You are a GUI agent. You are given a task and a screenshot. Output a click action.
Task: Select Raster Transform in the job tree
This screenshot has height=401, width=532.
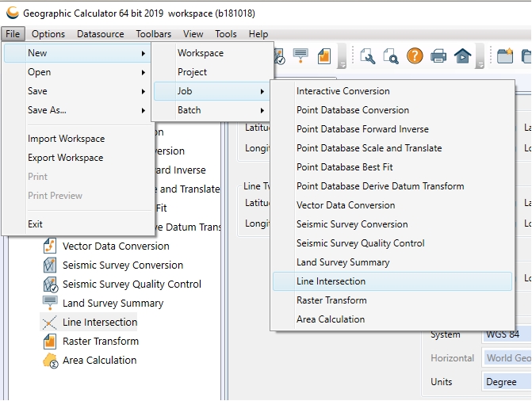[101, 341]
